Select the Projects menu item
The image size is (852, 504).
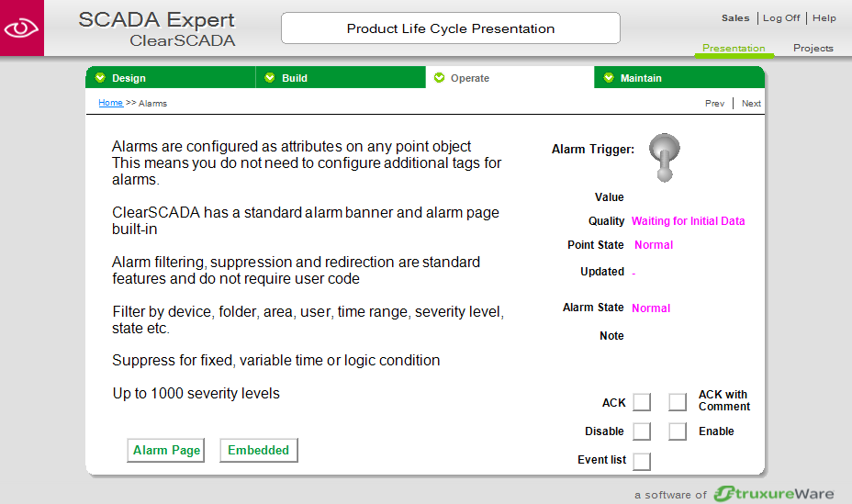coord(813,48)
